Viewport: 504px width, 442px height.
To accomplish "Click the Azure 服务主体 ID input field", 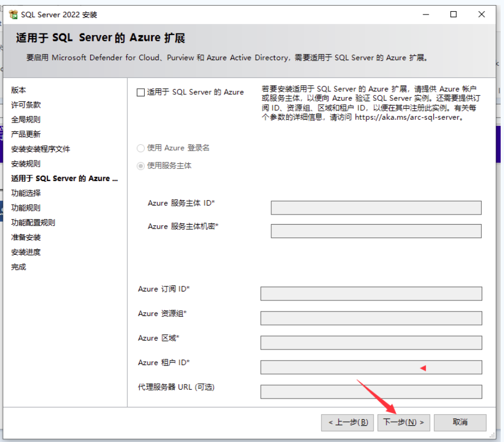I will coord(376,208).
